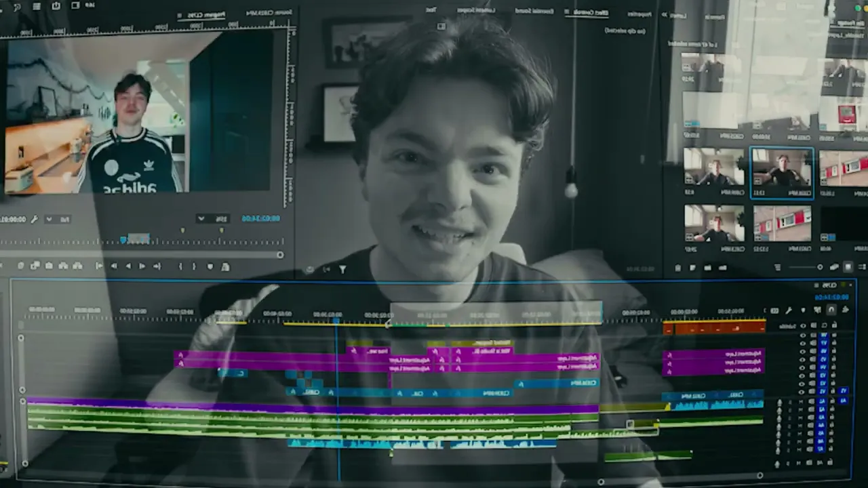Click the Extract button in Program monitor
This screenshot has height=488, width=868.
[64, 266]
